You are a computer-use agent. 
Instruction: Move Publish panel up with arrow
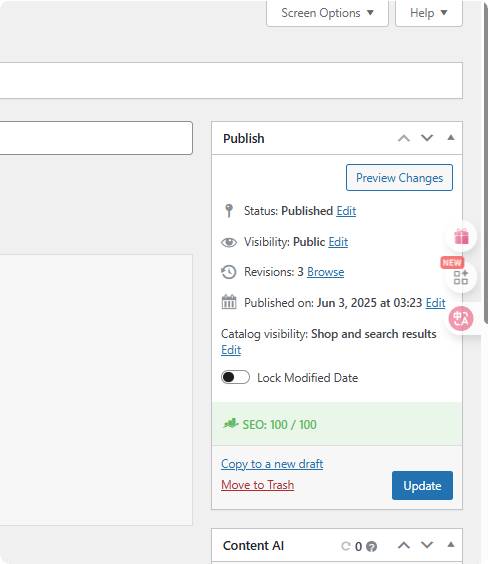pyautogui.click(x=403, y=138)
